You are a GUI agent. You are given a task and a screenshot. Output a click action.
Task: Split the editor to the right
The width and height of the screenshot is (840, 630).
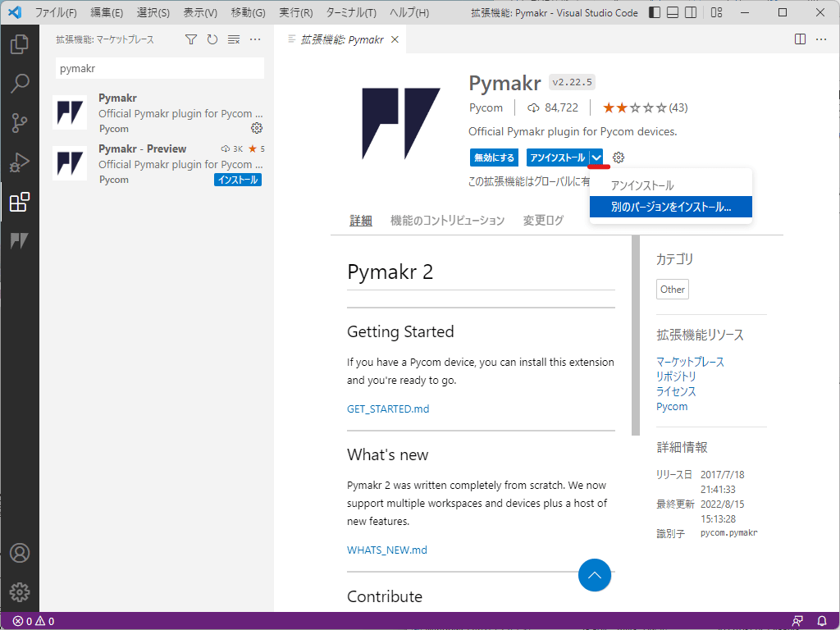(x=800, y=39)
